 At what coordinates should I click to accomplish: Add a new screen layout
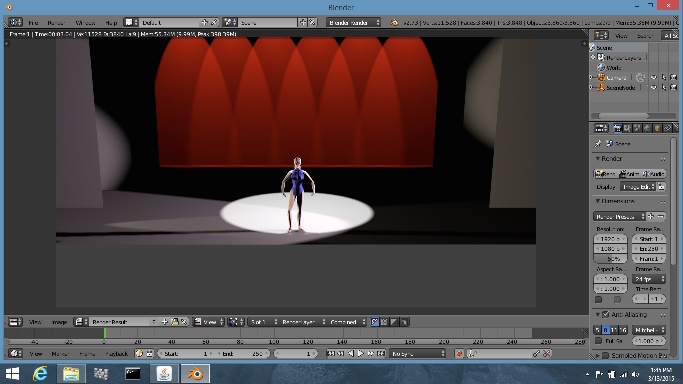pos(204,22)
